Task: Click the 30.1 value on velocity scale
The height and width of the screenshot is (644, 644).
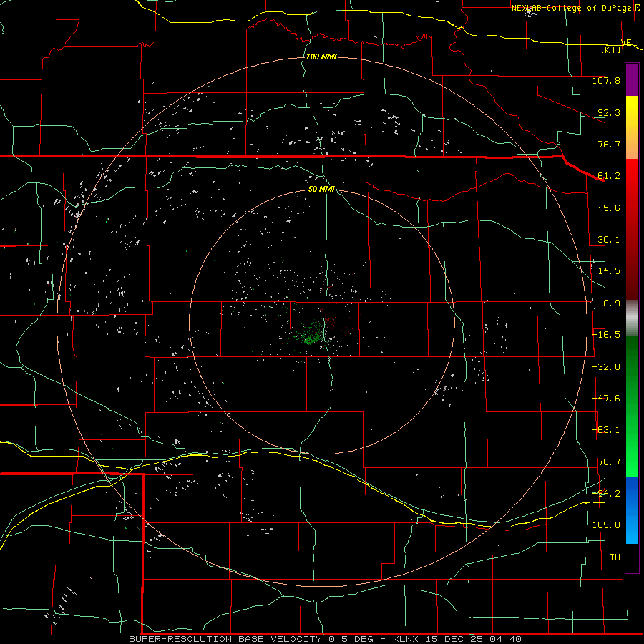Action: (x=609, y=240)
